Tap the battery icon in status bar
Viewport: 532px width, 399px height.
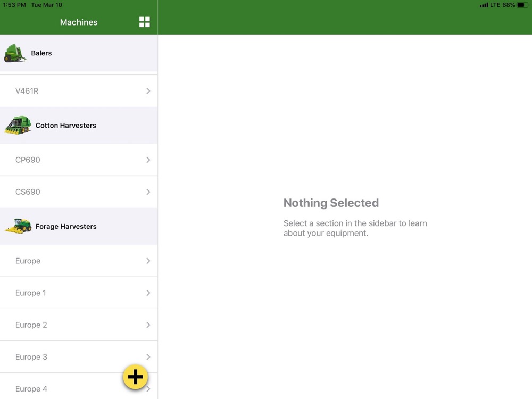point(523,5)
